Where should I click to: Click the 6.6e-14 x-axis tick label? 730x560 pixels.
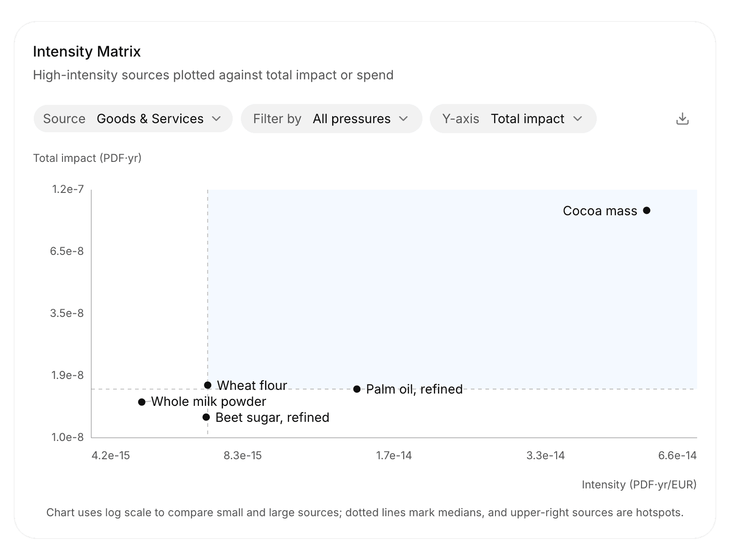click(678, 456)
